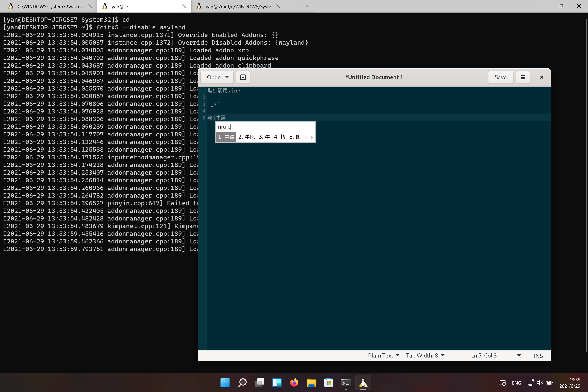
Task: Click the battery tray icon
Action: (549, 383)
